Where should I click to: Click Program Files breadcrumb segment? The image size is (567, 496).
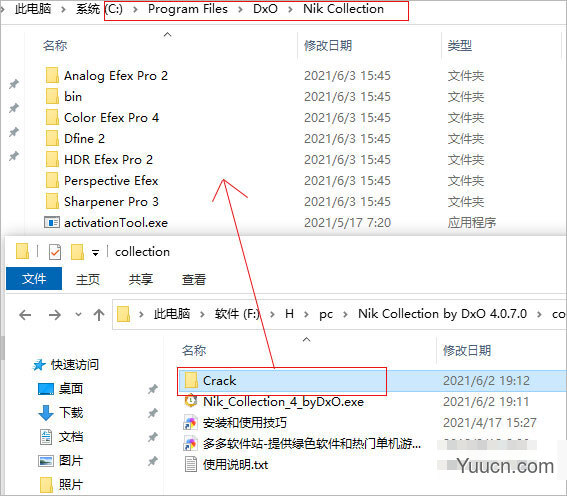[188, 9]
